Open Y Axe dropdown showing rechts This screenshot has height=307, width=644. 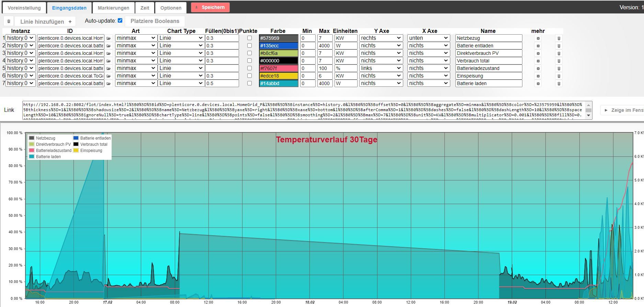click(x=381, y=38)
